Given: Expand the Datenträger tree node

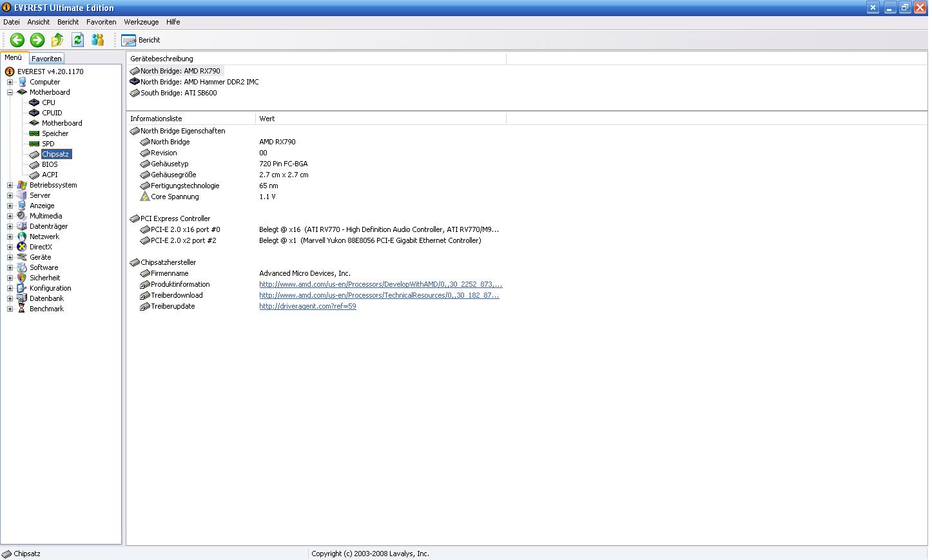Looking at the screenshot, I should (x=10, y=226).
